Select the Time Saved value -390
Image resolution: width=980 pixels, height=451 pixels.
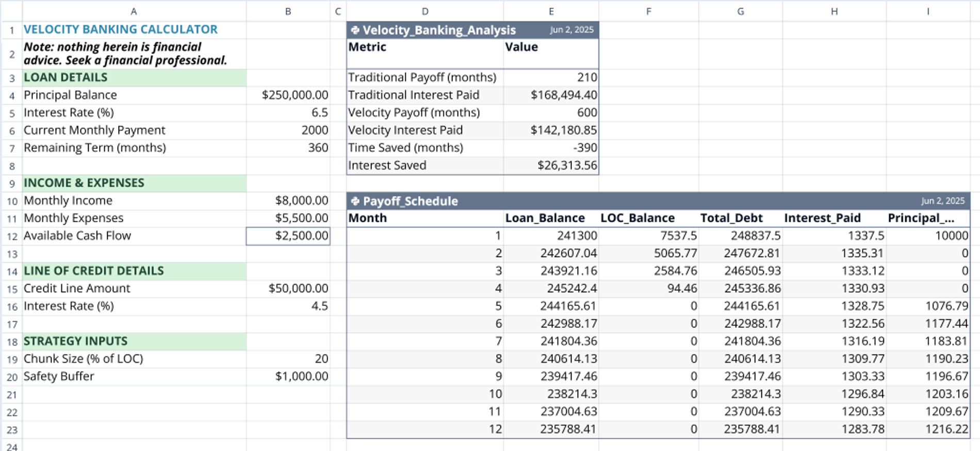pyautogui.click(x=551, y=148)
